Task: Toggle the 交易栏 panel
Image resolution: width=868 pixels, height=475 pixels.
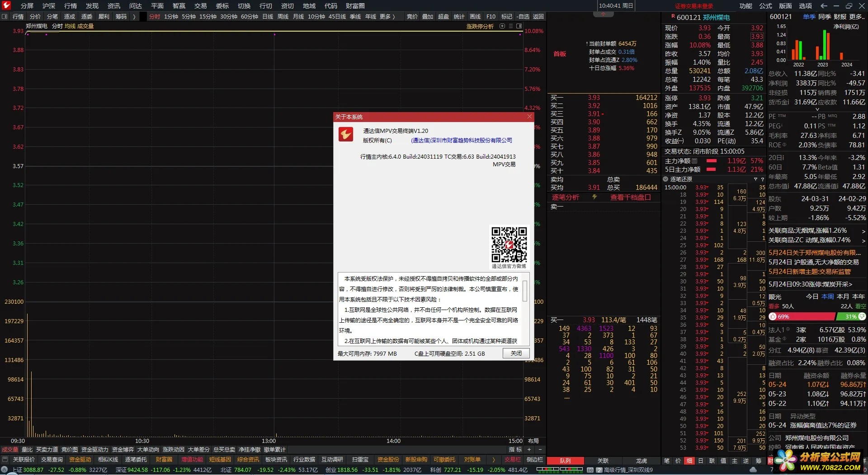Action: point(513,460)
